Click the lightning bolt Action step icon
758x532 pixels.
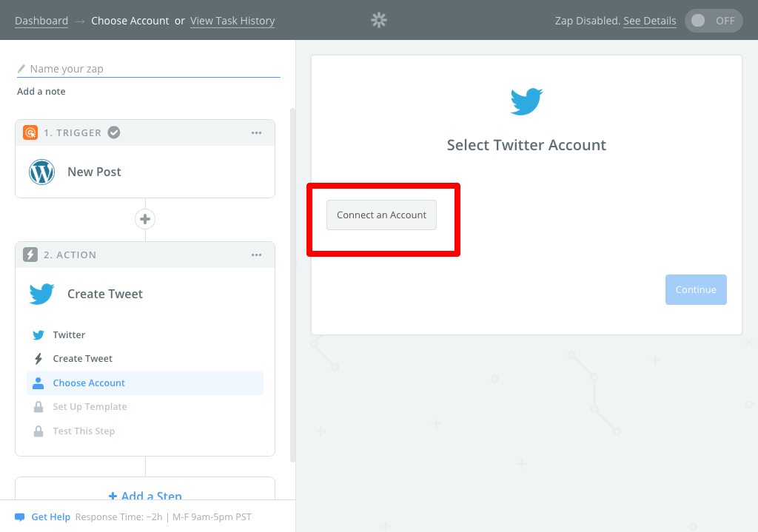(30, 255)
